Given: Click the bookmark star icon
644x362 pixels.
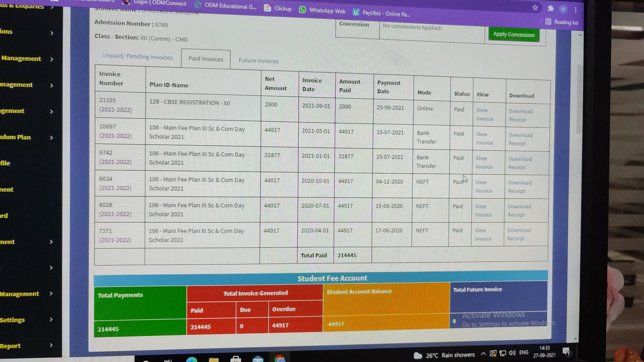Looking at the screenshot, I should 535,8.
